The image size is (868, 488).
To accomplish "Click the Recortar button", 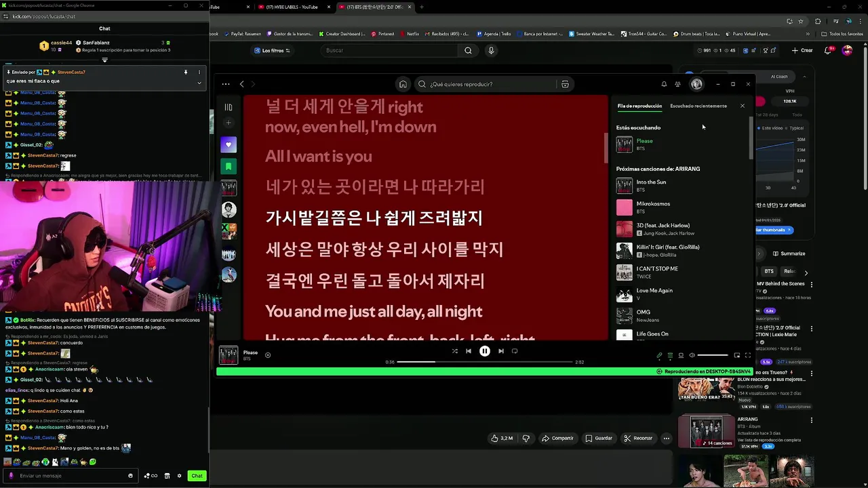I will (x=638, y=438).
